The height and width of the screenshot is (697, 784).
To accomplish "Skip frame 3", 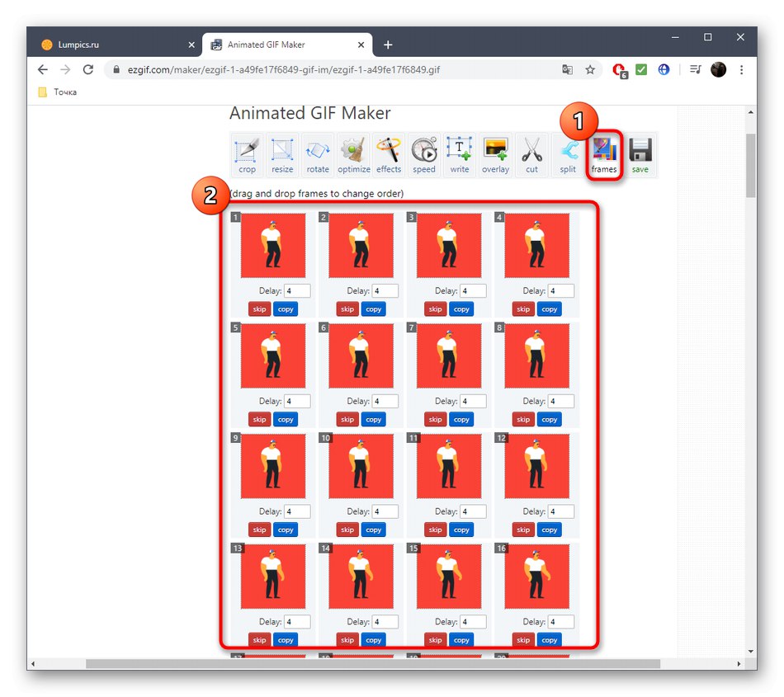I will tap(436, 309).
